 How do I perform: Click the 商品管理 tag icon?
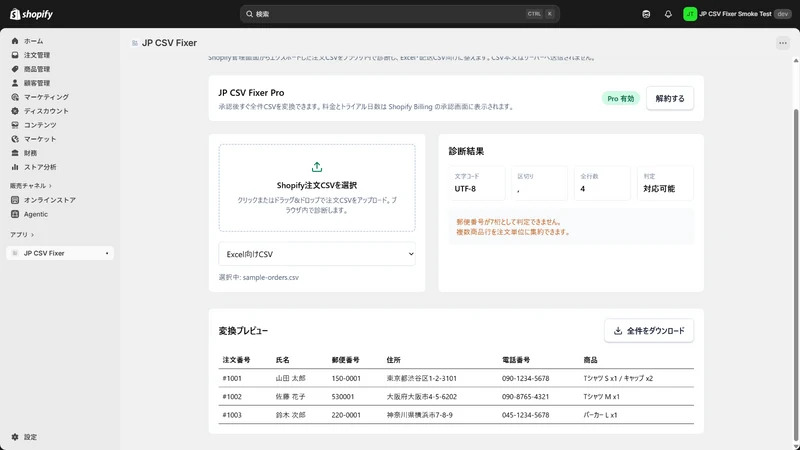(x=15, y=69)
